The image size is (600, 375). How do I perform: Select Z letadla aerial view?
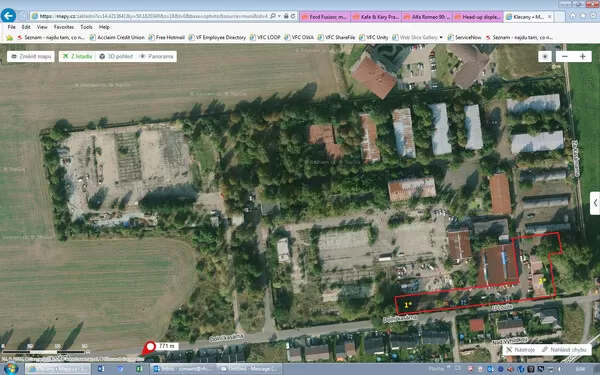(x=78, y=56)
